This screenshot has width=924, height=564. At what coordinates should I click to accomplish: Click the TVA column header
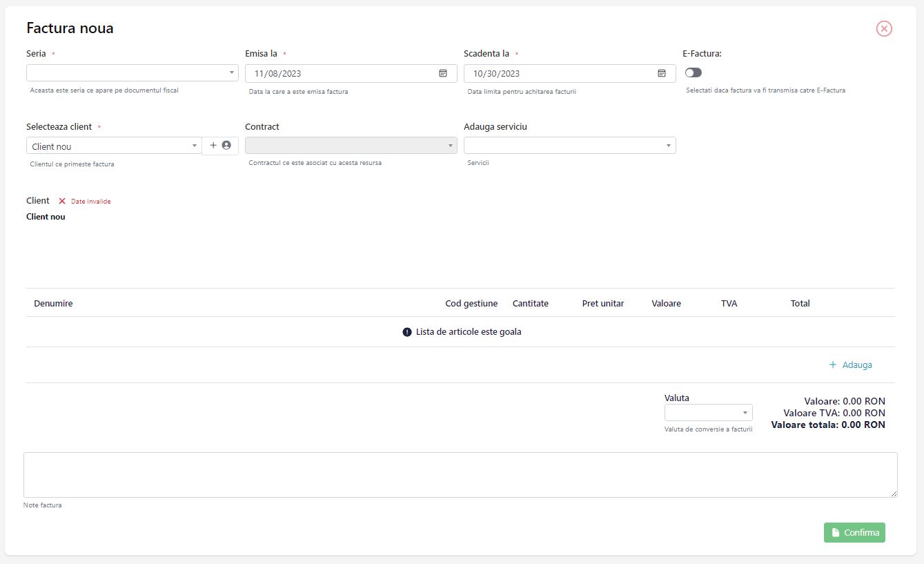729,304
